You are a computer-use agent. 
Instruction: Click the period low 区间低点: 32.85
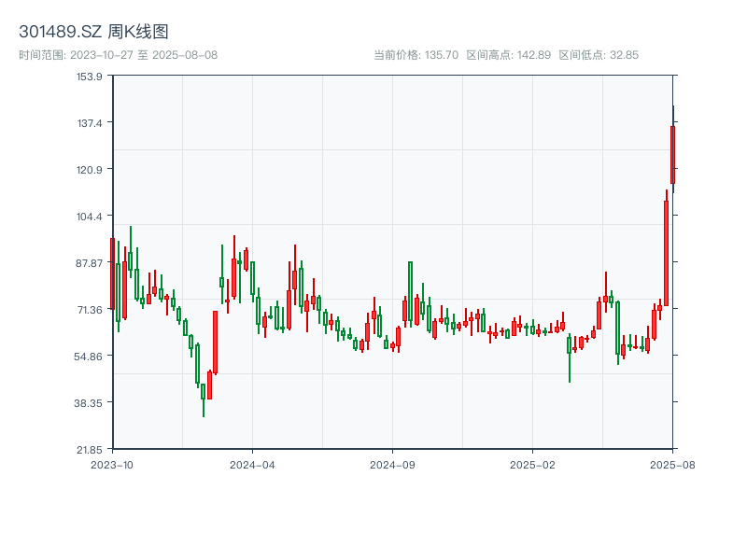[x=599, y=55]
